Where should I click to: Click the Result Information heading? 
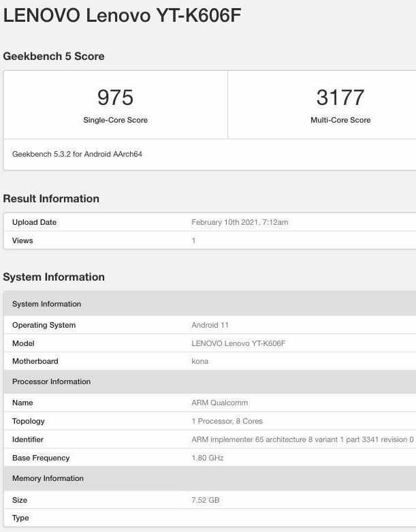pyautogui.click(x=51, y=198)
